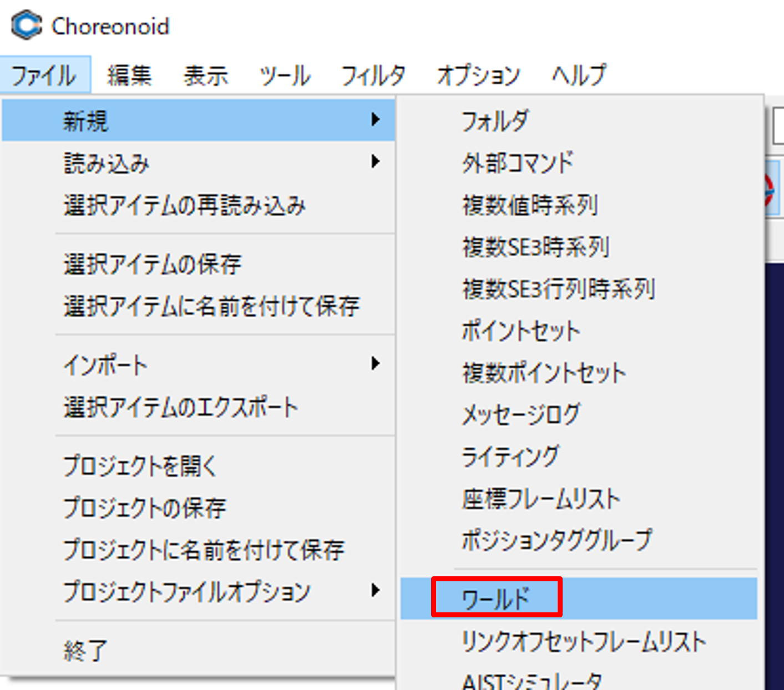Image resolution: width=784 pixels, height=690 pixels.
Task: Open the オプション menu
Action: point(478,75)
